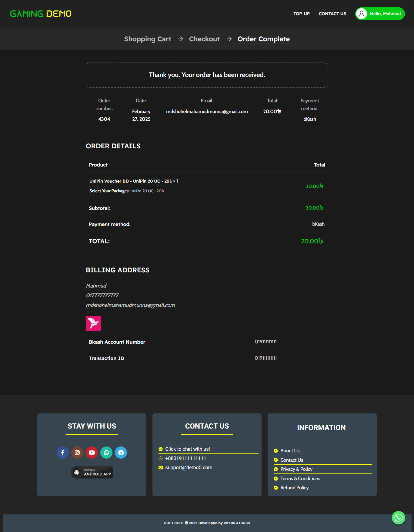Click the Download Android App badge
Image resolution: width=414 pixels, height=532 pixels.
coord(92,473)
